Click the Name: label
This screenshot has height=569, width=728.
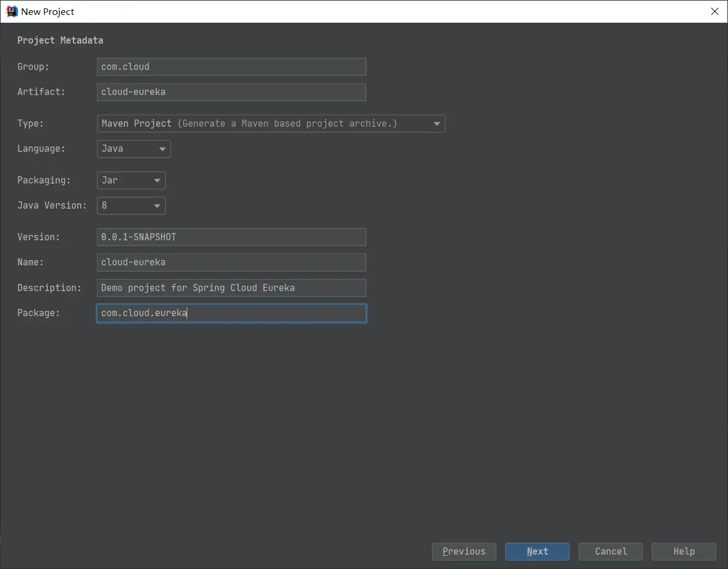tap(31, 262)
